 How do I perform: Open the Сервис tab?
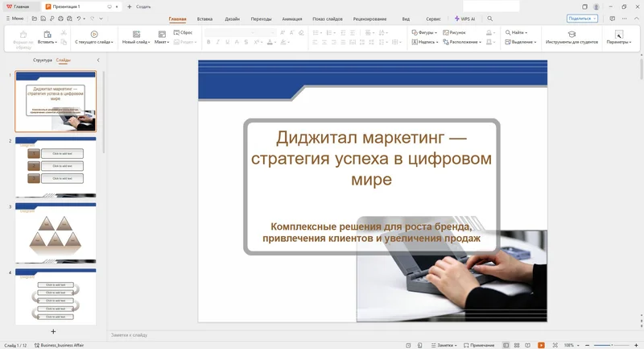(433, 19)
